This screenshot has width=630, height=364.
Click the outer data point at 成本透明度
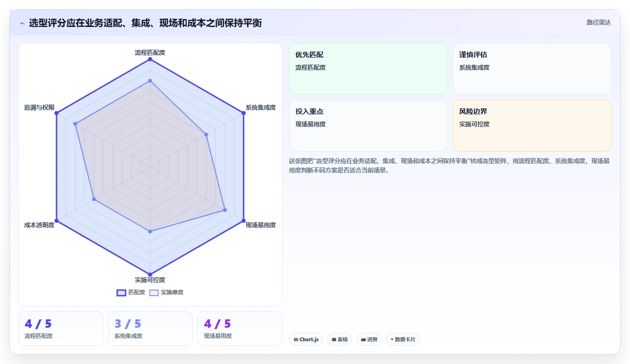tap(56, 220)
